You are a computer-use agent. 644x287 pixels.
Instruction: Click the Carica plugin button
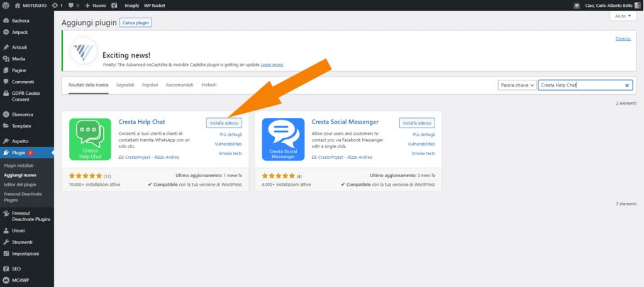pyautogui.click(x=136, y=23)
